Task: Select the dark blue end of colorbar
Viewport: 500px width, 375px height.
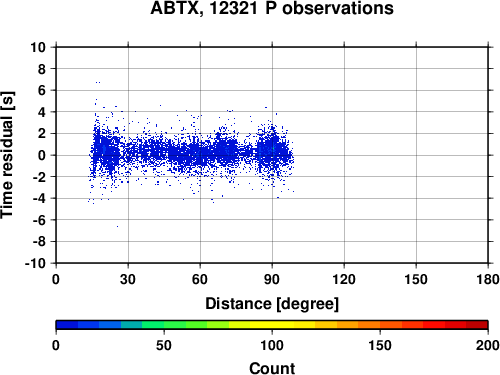Action: 67,325
